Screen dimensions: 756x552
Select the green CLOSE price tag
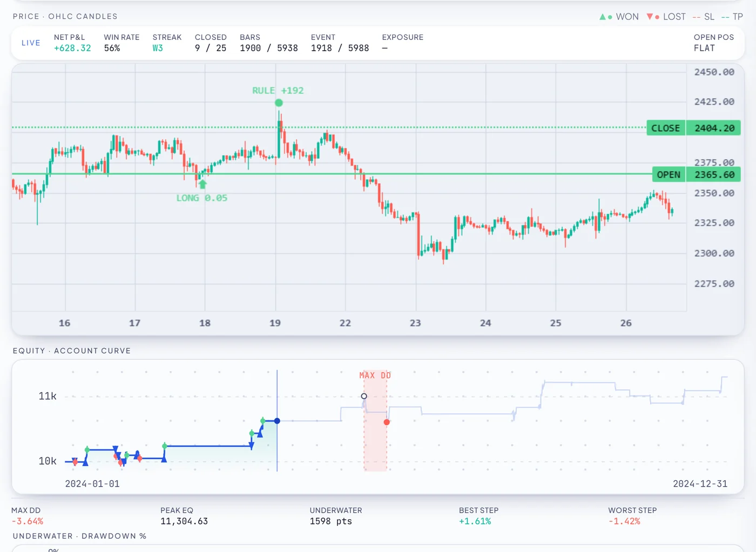[x=665, y=128]
